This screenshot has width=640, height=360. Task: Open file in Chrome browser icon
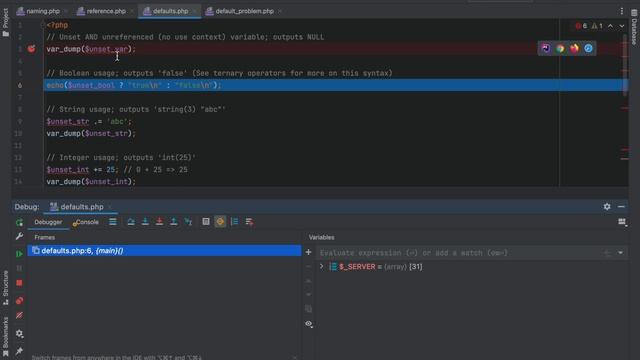(560, 48)
